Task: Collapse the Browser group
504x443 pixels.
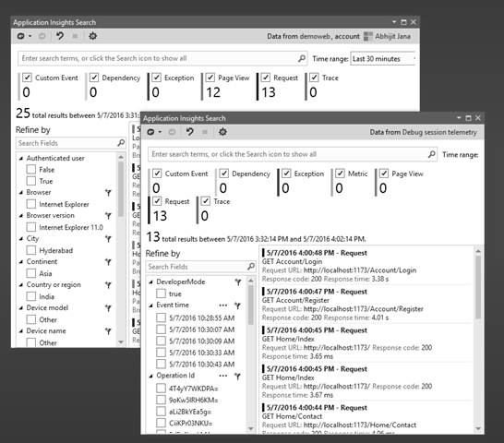Action: [21, 193]
